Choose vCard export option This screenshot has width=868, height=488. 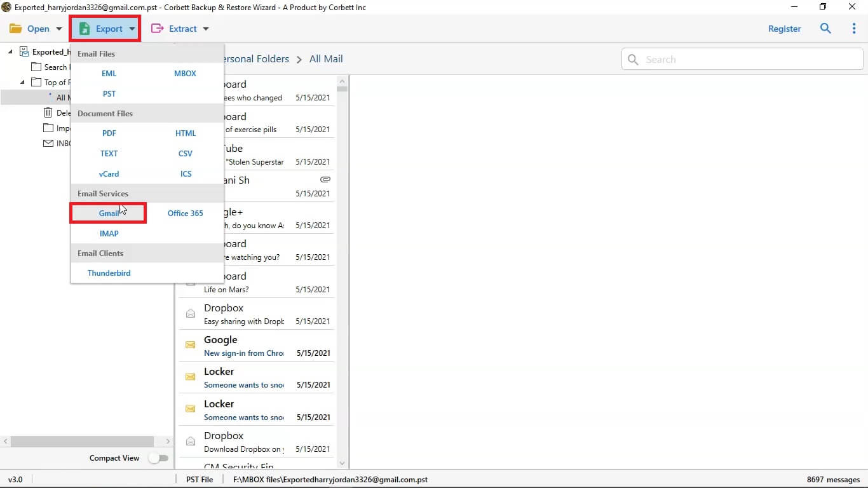109,173
